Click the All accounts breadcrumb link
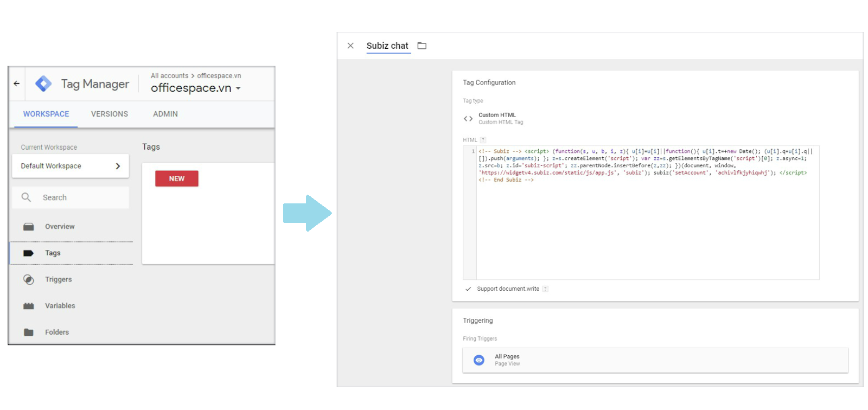This screenshot has height=410, width=868. pos(169,76)
